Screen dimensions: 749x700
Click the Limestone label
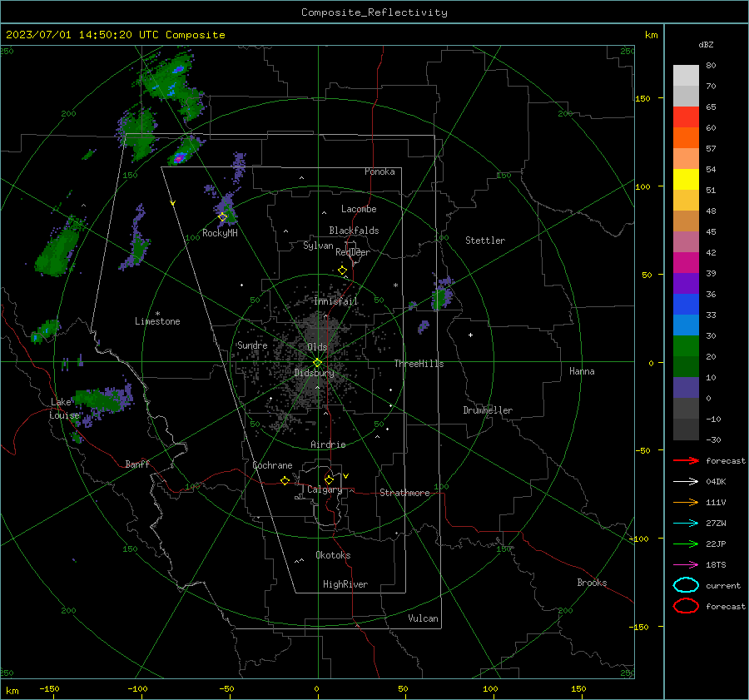tap(157, 321)
